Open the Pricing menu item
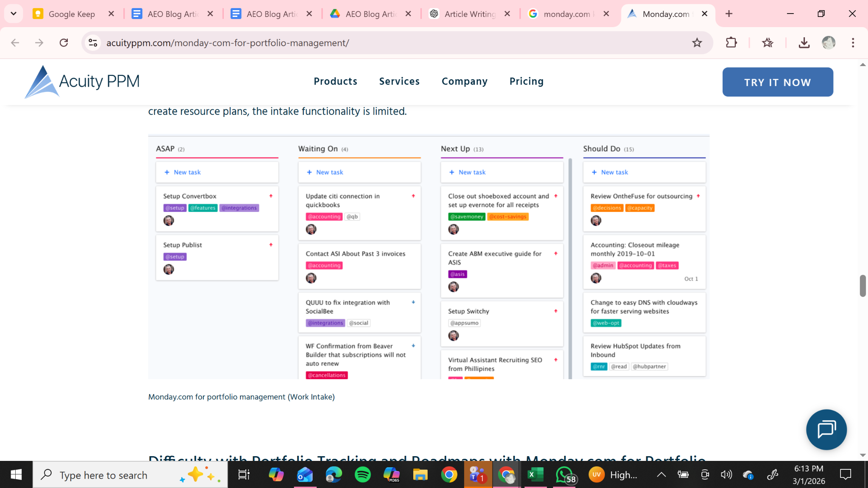The width and height of the screenshot is (868, 488). [526, 81]
